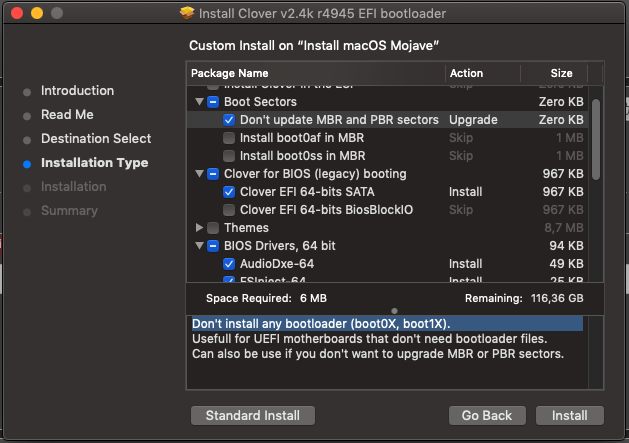Screen dimensions: 629x443
Task: Toggle the Boot Sectors group checkbox
Action: pos(213,102)
